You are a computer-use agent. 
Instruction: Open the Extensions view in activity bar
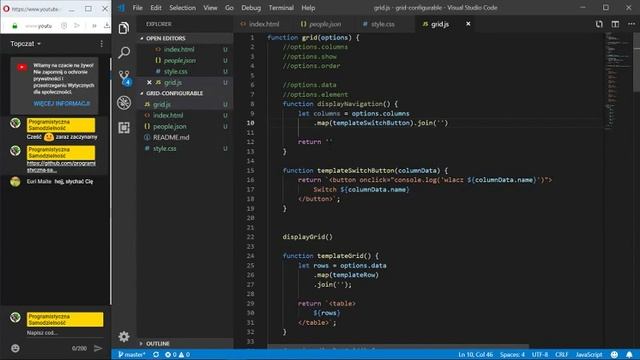point(124,128)
